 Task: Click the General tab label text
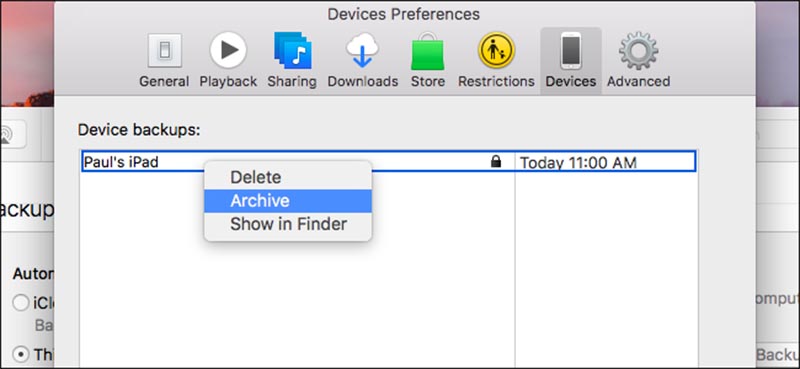coord(164,81)
